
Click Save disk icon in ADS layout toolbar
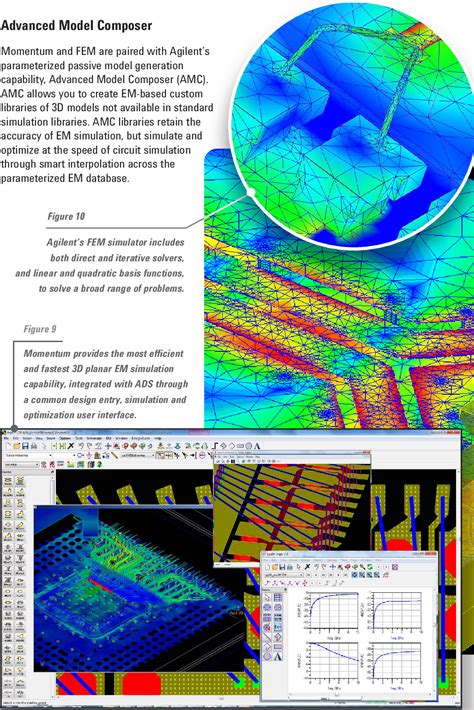tap(25, 446)
